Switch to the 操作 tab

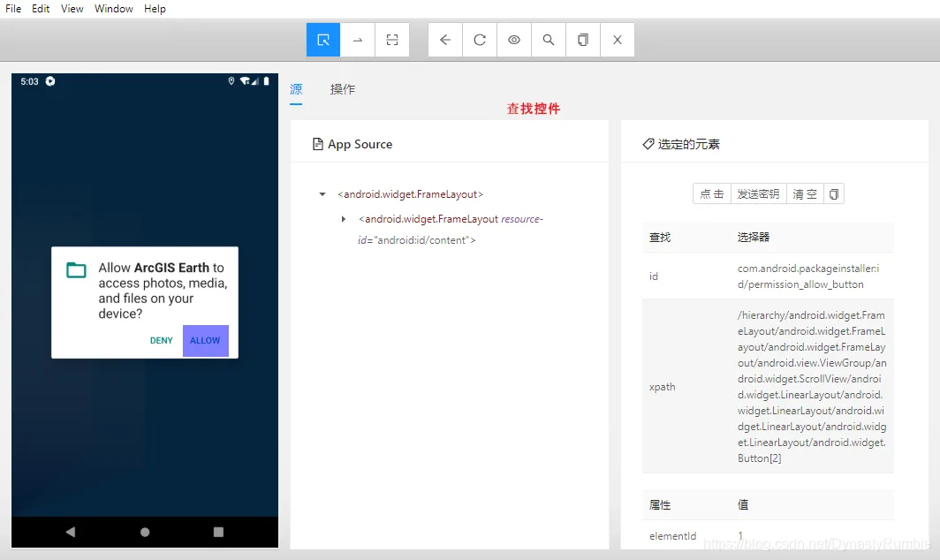(x=342, y=89)
